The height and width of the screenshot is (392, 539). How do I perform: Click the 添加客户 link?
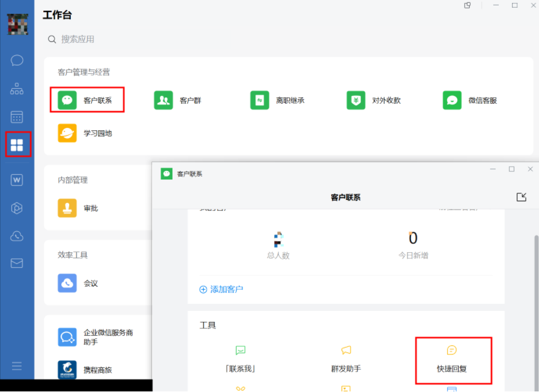click(221, 289)
